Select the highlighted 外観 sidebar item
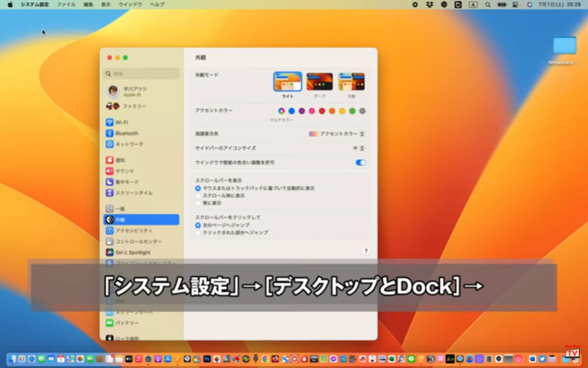Screen dimensions: 588x368 tap(141, 220)
